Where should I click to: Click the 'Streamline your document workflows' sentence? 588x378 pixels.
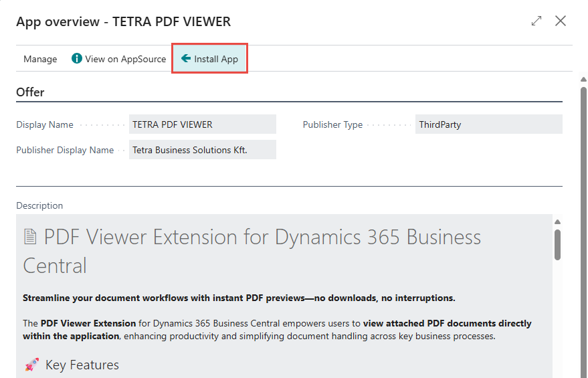click(x=239, y=298)
